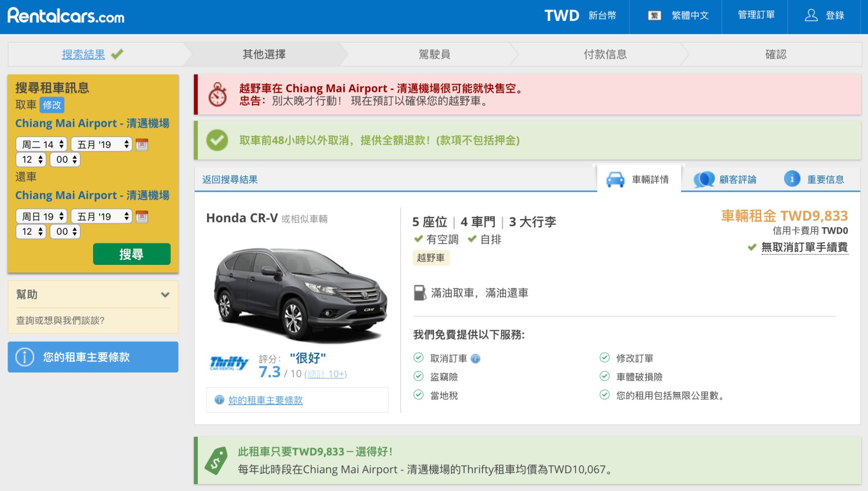Image resolution: width=868 pixels, height=491 pixels.
Task: Select the 駕駛員 step
Action: [435, 54]
